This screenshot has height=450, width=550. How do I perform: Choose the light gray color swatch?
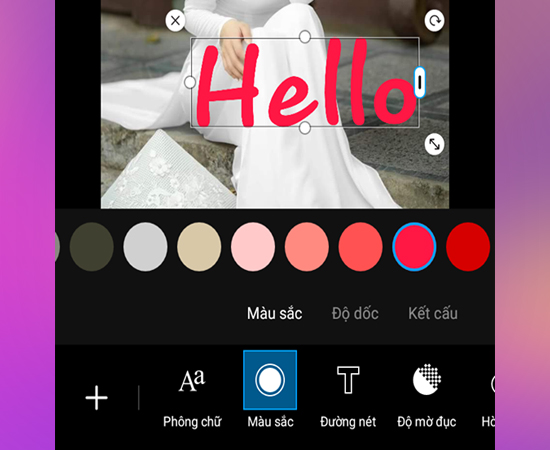click(145, 247)
